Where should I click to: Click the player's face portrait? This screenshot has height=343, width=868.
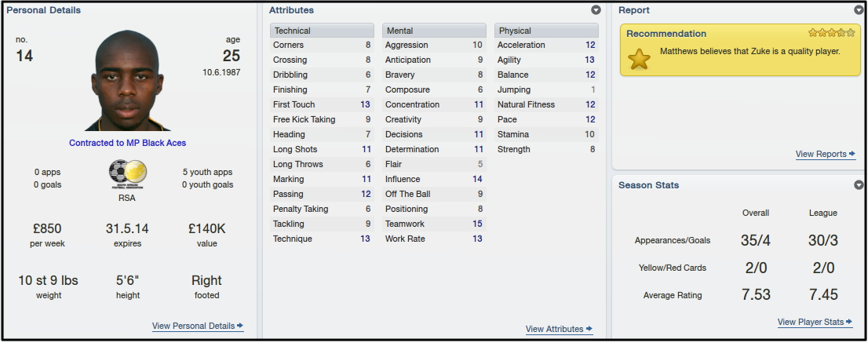(x=127, y=81)
